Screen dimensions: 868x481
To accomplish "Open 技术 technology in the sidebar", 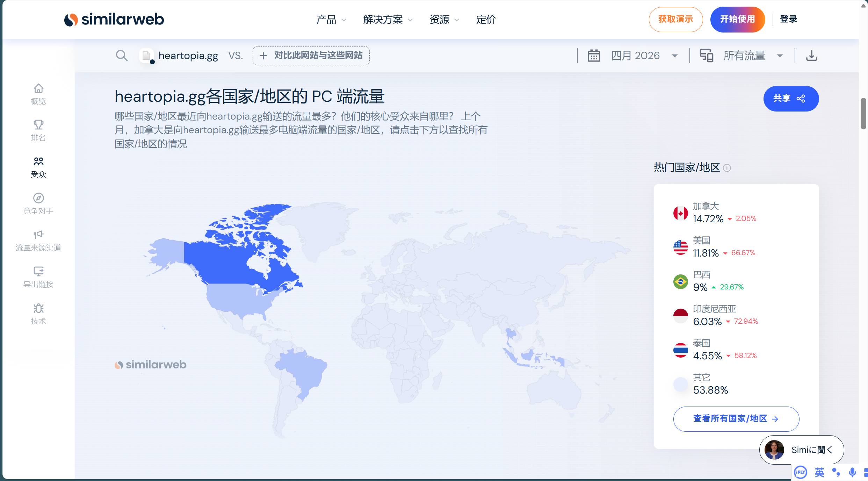I will pyautogui.click(x=38, y=314).
